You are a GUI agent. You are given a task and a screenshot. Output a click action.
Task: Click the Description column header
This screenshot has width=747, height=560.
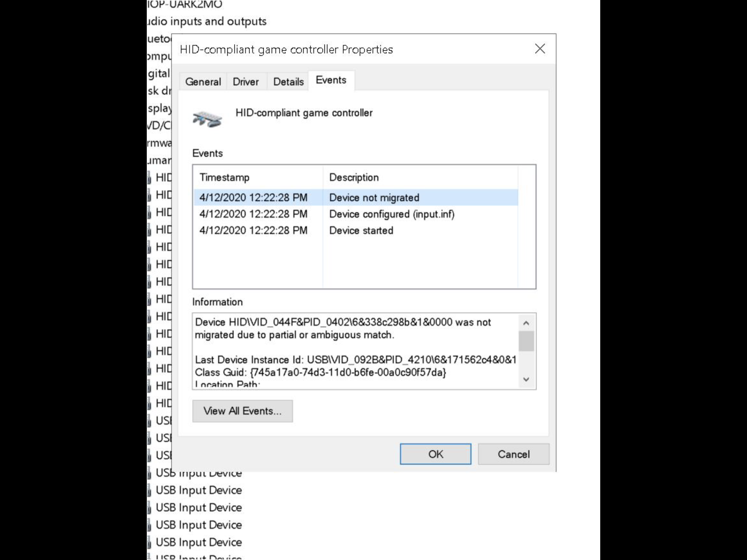tap(354, 178)
